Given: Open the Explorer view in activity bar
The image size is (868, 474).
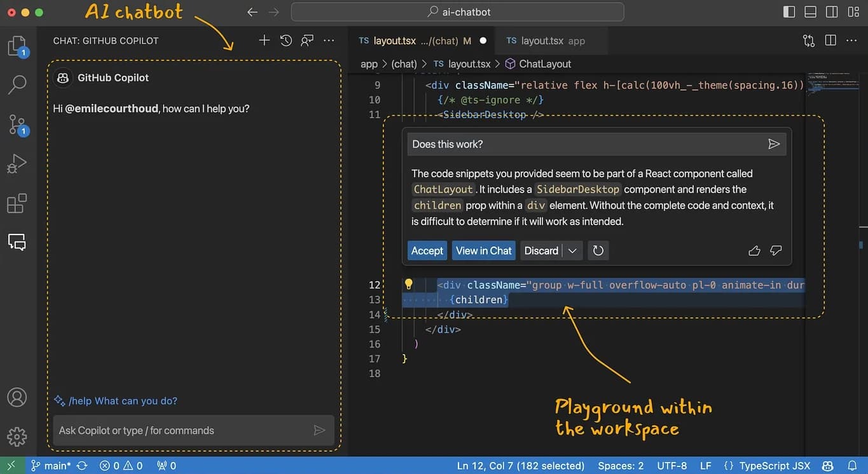Looking at the screenshot, I should coord(17,47).
